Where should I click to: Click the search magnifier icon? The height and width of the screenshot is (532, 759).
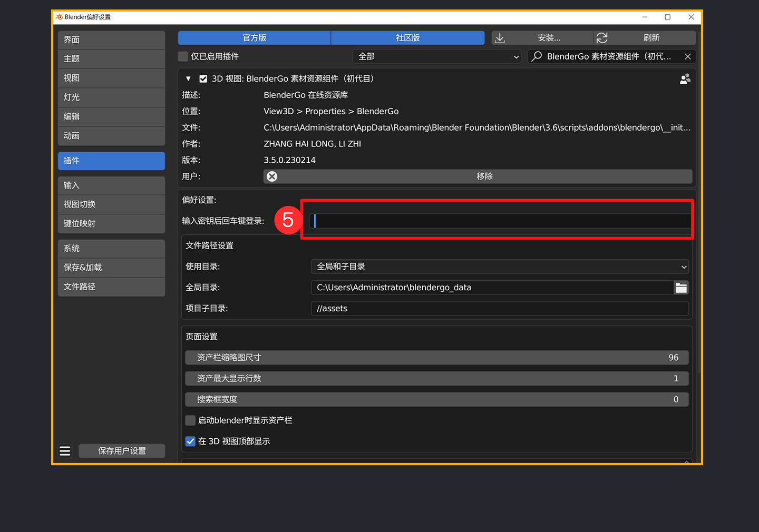point(537,56)
